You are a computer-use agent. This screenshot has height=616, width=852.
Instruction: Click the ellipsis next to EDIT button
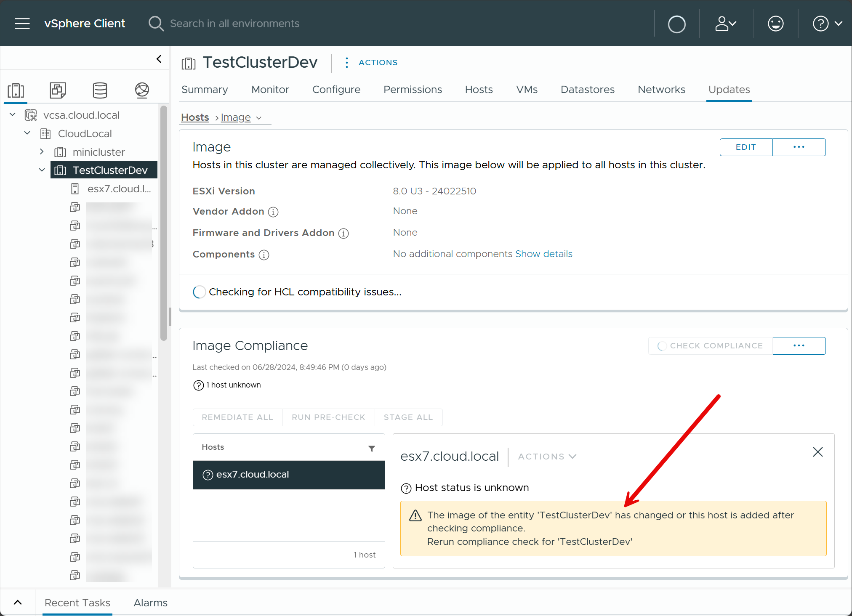[x=799, y=147]
